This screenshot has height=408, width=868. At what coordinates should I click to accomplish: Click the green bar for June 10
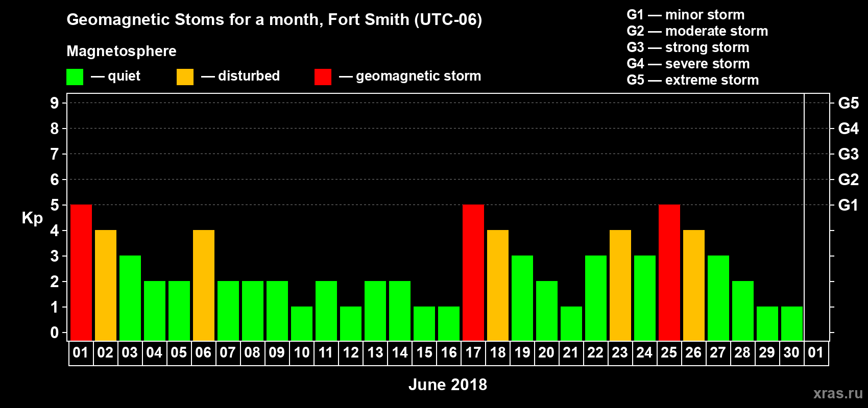(x=302, y=323)
